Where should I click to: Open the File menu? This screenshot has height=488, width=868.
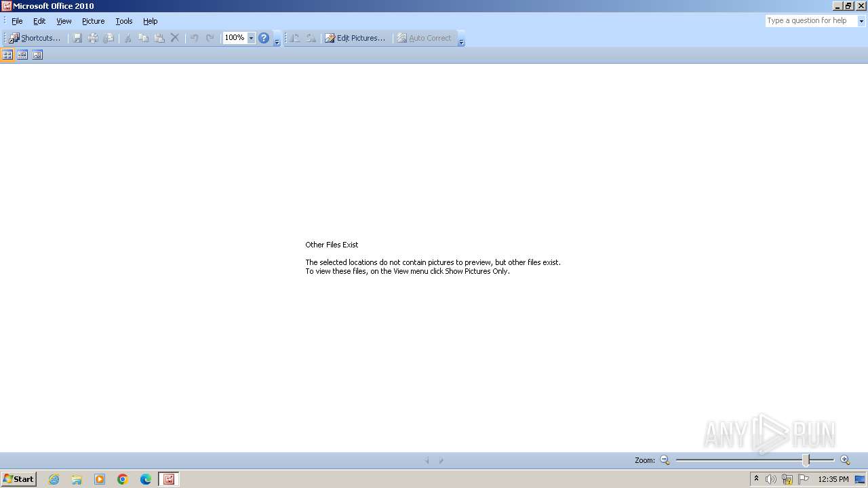point(17,21)
